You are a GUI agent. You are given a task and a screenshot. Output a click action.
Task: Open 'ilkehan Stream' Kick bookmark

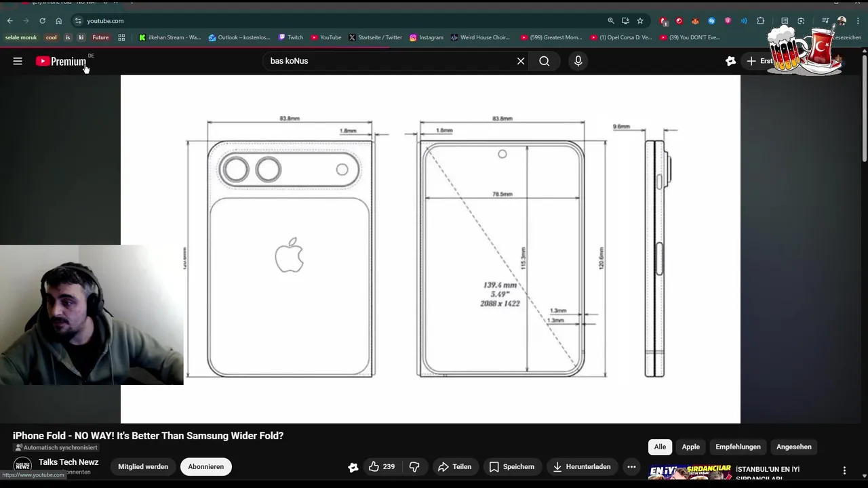click(x=170, y=37)
